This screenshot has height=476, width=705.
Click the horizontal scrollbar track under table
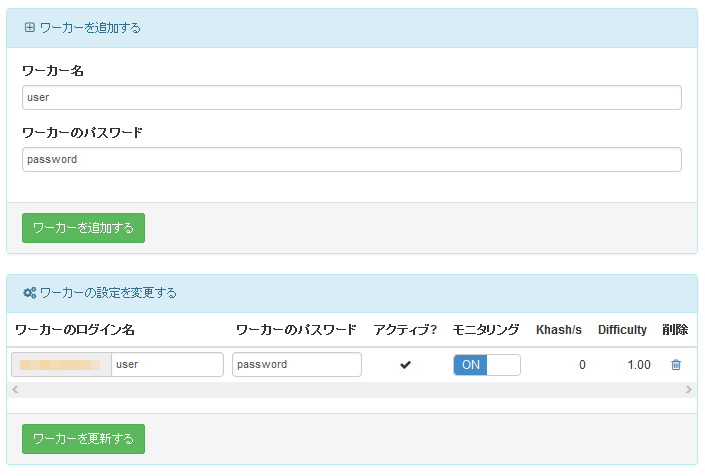350,389
